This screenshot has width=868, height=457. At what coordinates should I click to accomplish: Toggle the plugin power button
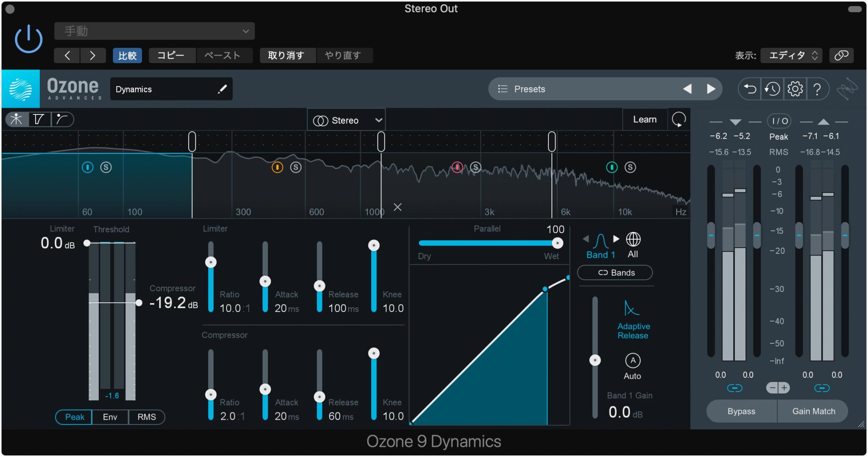pyautogui.click(x=28, y=39)
